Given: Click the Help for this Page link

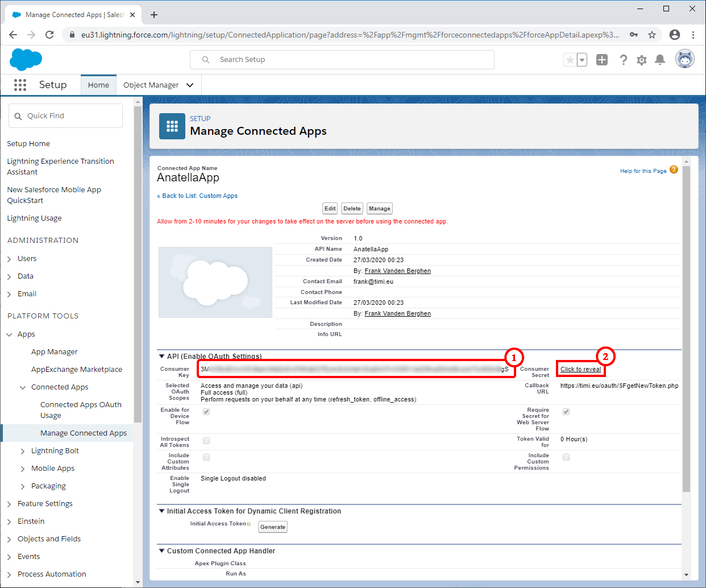Looking at the screenshot, I should pyautogui.click(x=643, y=171).
